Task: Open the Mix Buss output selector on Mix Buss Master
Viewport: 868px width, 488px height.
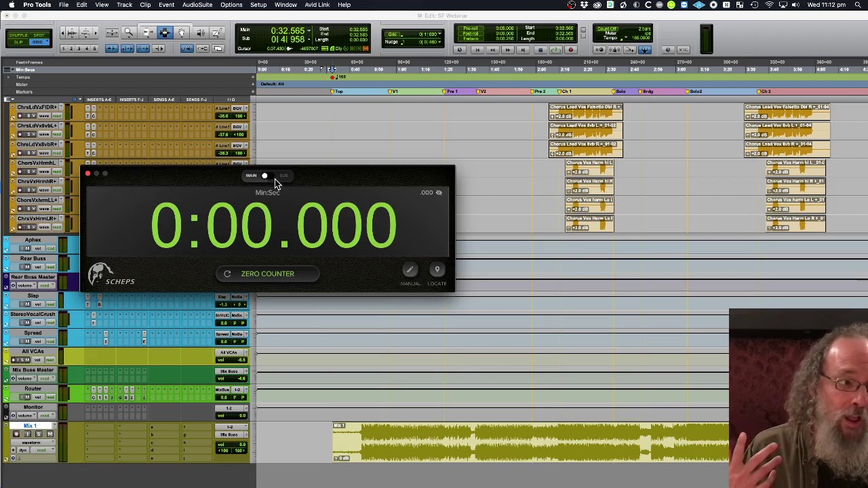Action: (x=229, y=371)
